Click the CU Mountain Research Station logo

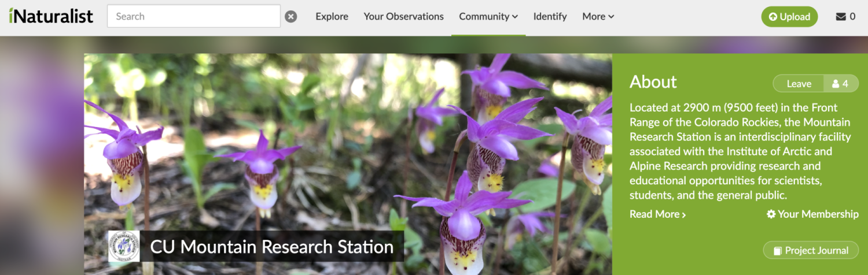pyautogui.click(x=124, y=247)
